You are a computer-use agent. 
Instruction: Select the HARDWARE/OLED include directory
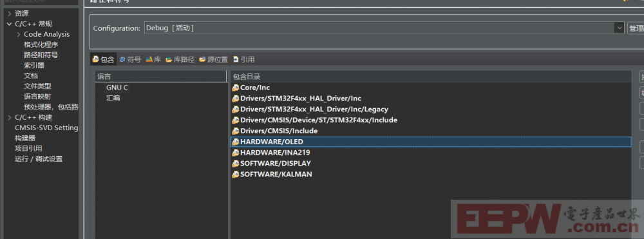click(x=430, y=142)
